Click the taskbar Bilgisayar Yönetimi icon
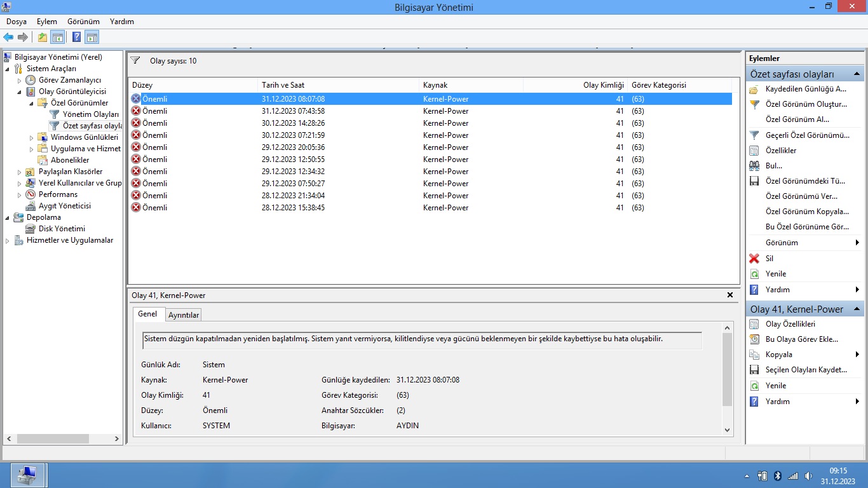The width and height of the screenshot is (868, 488). pos(27,475)
